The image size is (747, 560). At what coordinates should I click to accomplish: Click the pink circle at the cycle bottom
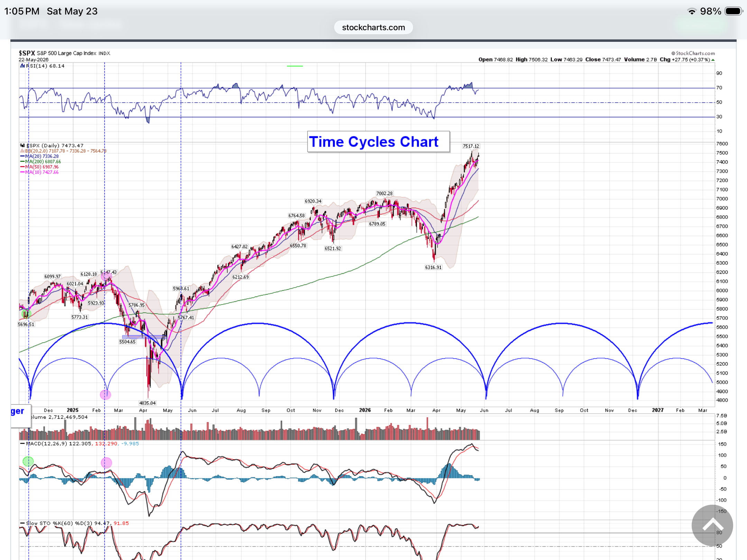pyautogui.click(x=105, y=394)
